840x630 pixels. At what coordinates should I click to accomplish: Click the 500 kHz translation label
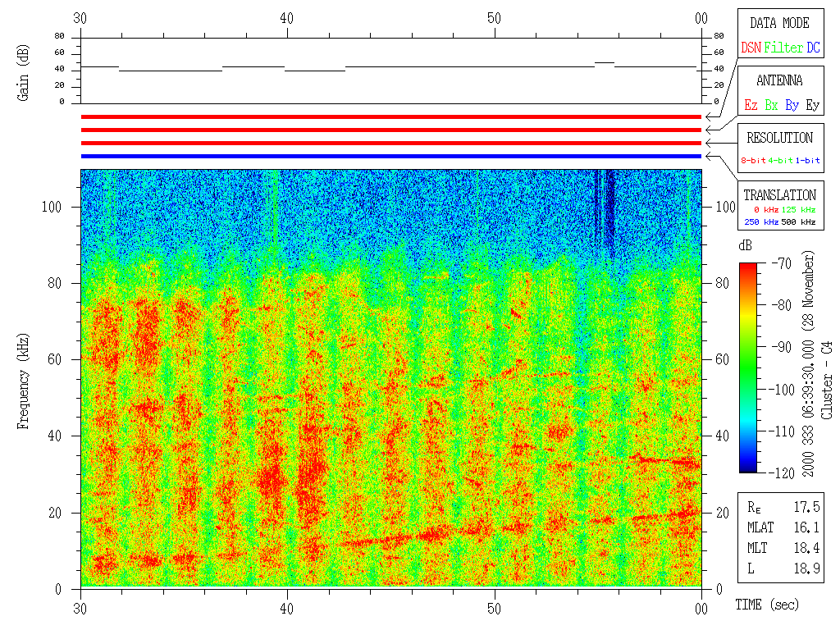[x=800, y=222]
